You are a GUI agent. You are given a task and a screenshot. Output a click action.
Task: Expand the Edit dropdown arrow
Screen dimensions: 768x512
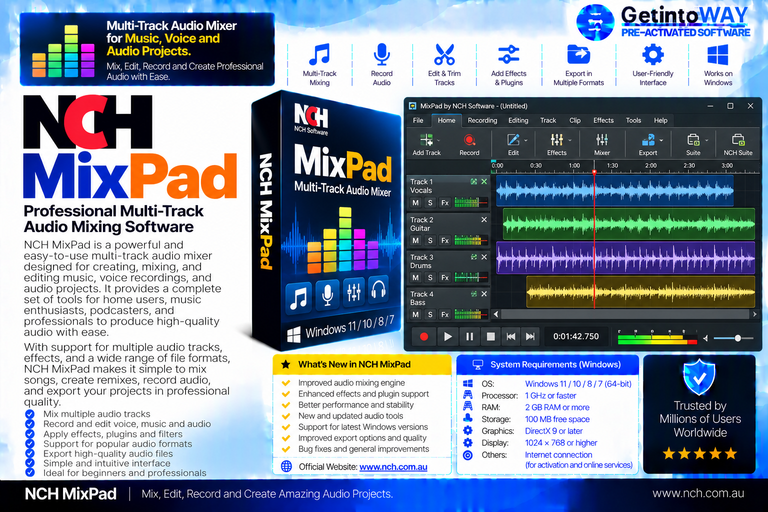tap(526, 141)
